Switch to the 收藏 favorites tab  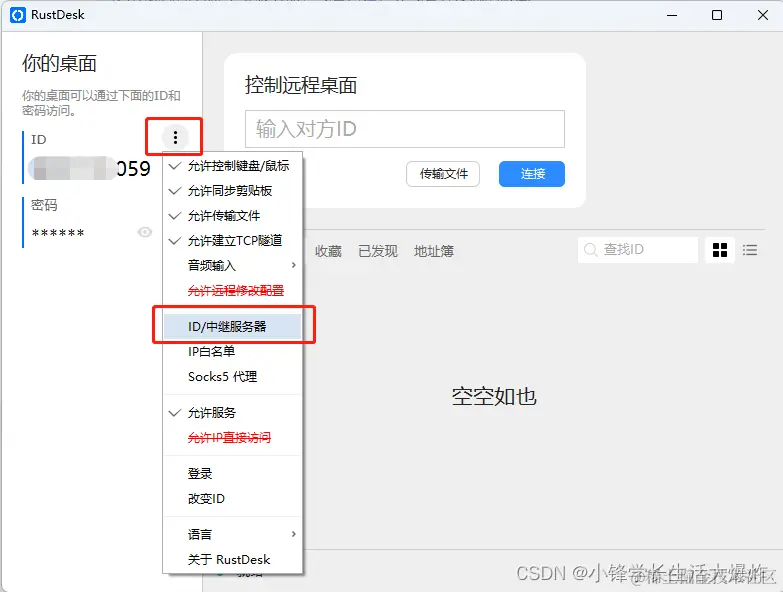point(328,251)
